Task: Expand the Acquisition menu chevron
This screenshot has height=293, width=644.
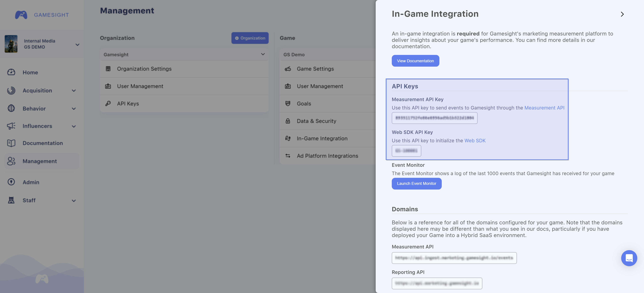Action: coord(74,91)
